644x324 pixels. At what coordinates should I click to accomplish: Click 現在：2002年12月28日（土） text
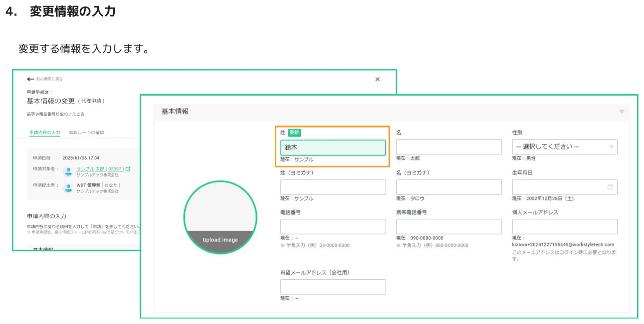543,199
